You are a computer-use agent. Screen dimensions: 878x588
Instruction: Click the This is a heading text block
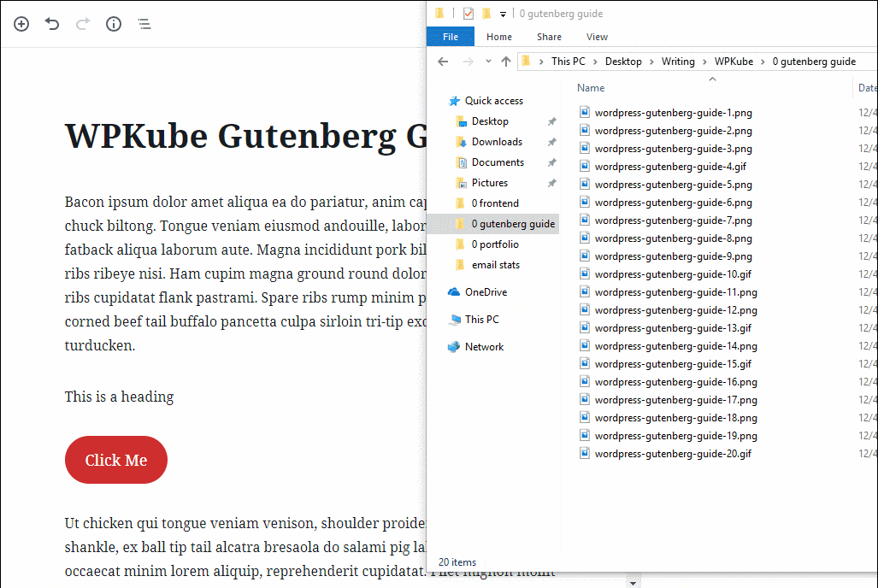pyautogui.click(x=120, y=397)
